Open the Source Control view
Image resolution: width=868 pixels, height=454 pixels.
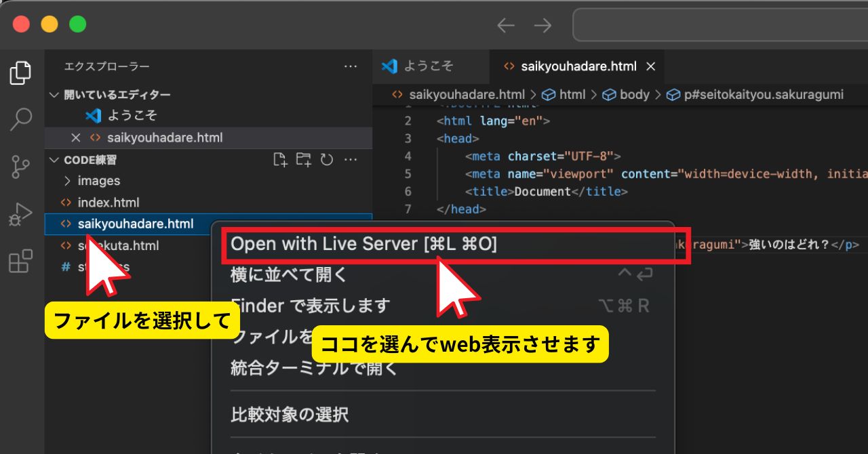21,167
